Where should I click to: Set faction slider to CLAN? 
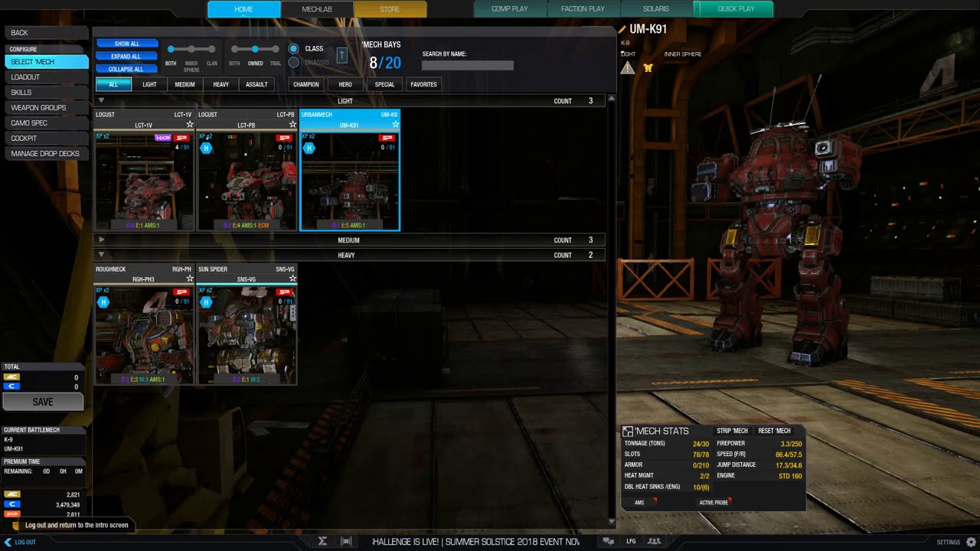pyautogui.click(x=212, y=50)
